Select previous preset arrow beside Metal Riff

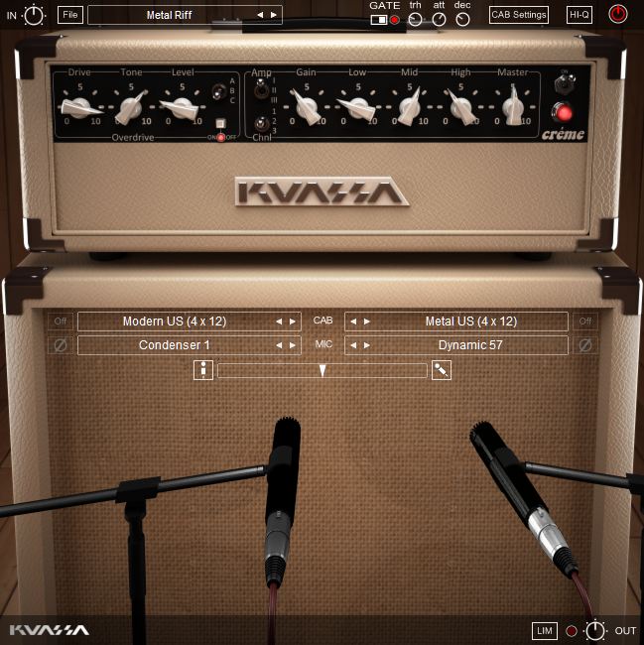(x=260, y=15)
